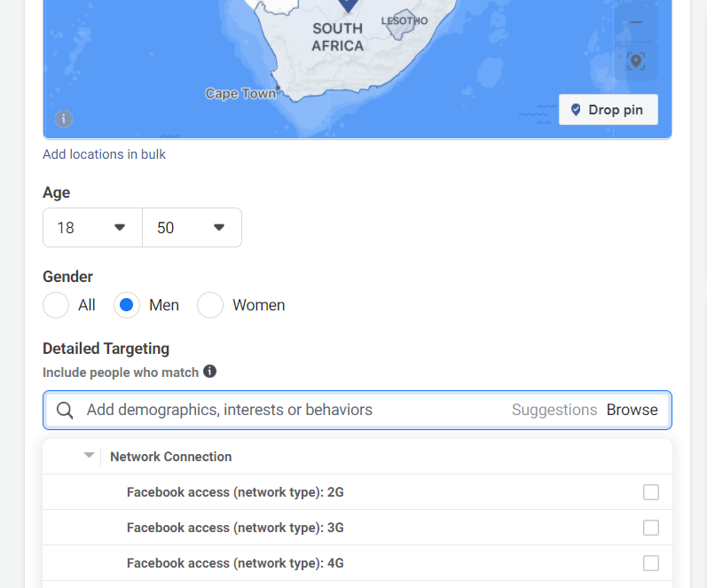This screenshot has height=588, width=707.
Task: Click the info icon beside Include people who match
Action: coord(209,372)
